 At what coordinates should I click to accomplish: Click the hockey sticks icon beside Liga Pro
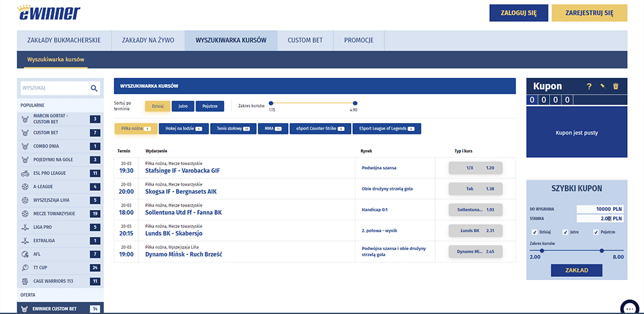pos(25,227)
